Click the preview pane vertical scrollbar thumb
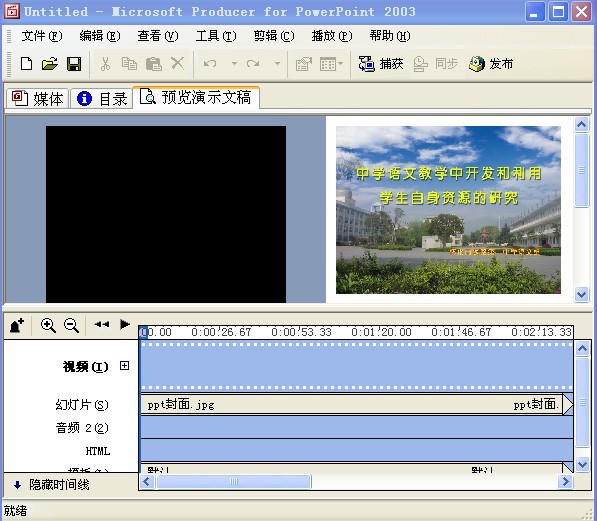 pos(581,170)
